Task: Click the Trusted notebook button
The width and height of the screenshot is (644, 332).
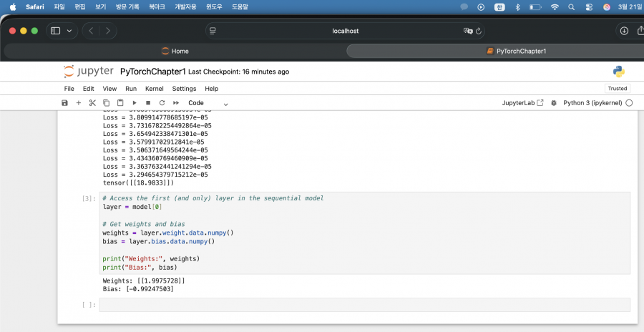Action: [617, 89]
